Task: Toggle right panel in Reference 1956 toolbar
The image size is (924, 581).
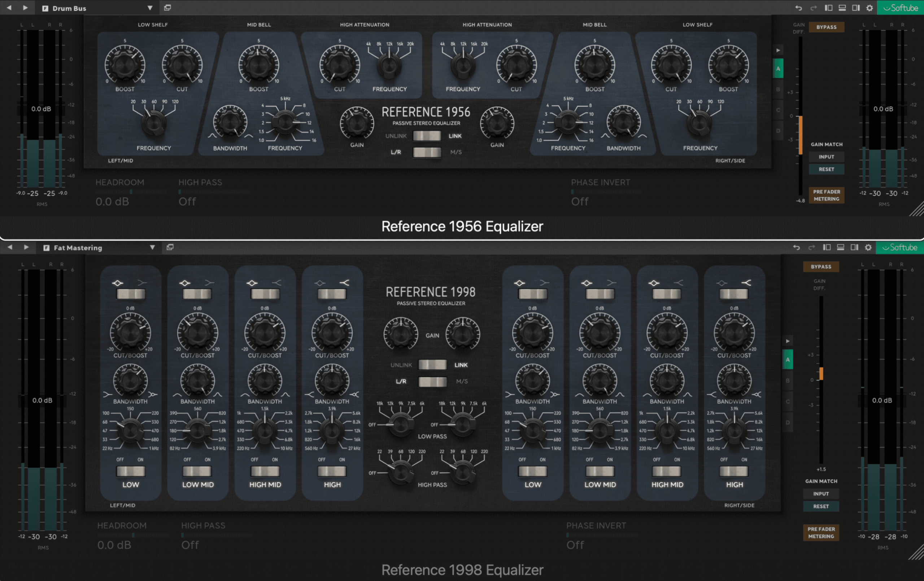Action: [856, 8]
